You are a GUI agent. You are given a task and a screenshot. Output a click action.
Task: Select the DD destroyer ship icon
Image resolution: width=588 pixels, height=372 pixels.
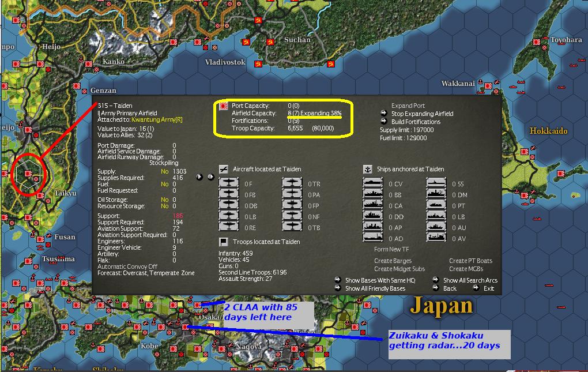[373, 216]
